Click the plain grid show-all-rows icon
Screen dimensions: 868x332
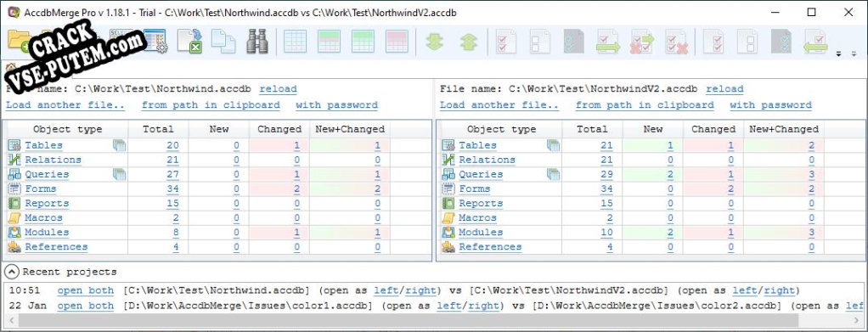[x=295, y=42]
